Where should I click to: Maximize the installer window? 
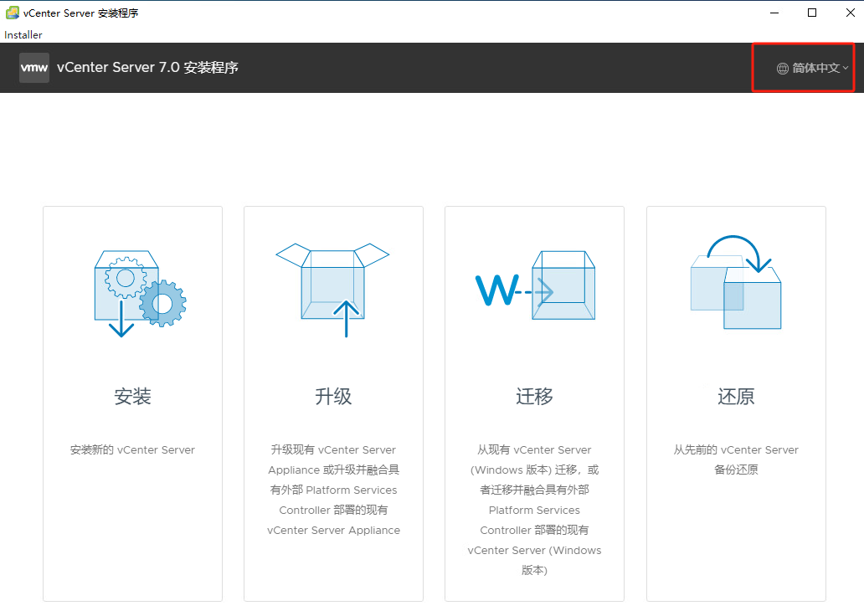pos(812,13)
